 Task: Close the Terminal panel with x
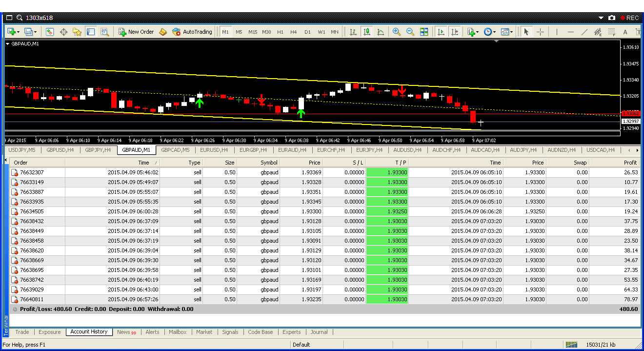[6, 161]
